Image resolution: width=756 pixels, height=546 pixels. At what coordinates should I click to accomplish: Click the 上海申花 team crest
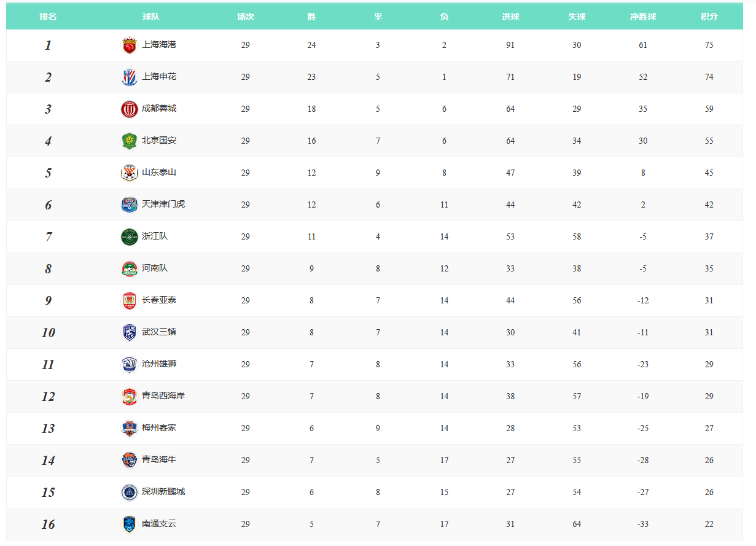point(129,77)
